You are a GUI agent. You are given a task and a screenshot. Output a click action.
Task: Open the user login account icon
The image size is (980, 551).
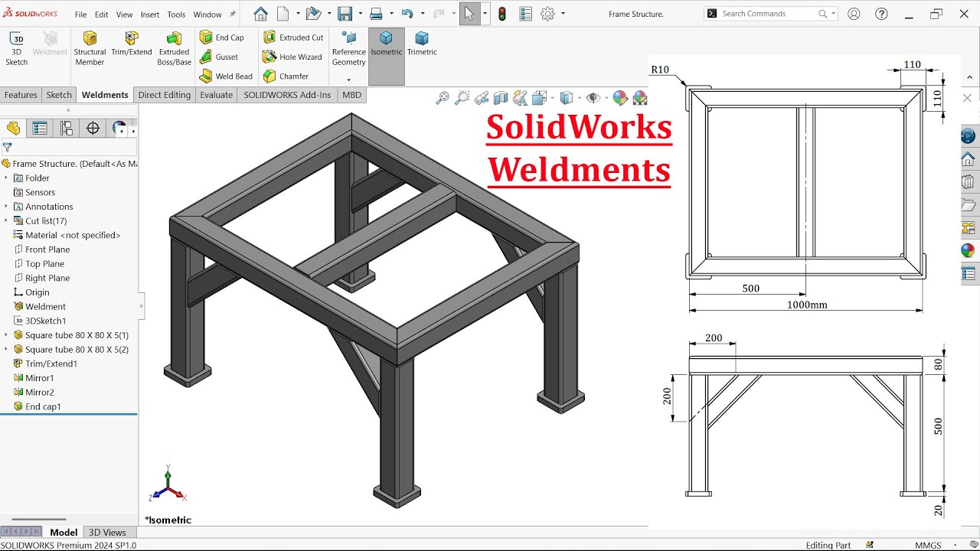coord(854,14)
